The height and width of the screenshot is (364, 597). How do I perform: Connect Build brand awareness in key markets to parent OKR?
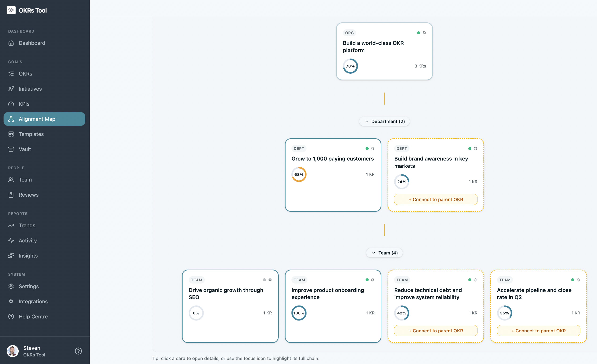[435, 199]
